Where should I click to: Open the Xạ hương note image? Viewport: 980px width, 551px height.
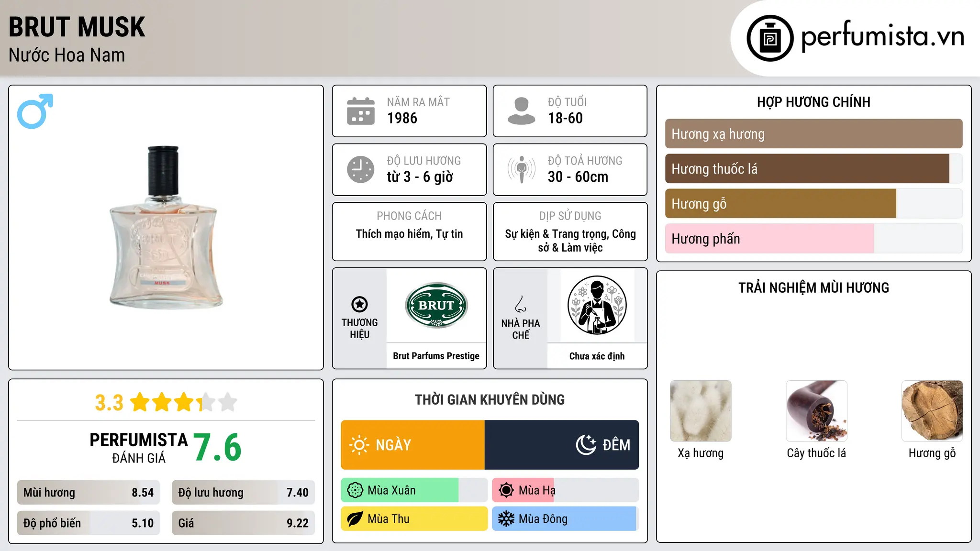701,411
